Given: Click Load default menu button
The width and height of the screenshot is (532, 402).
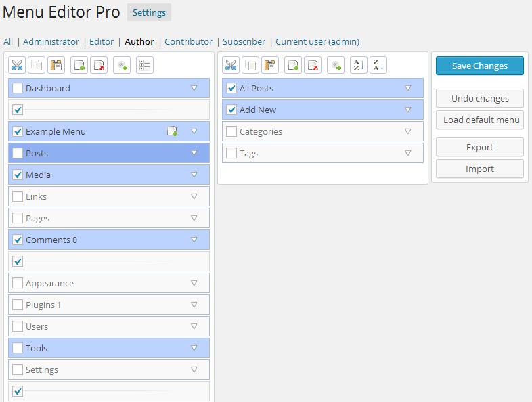Looking at the screenshot, I should pyautogui.click(x=480, y=120).
